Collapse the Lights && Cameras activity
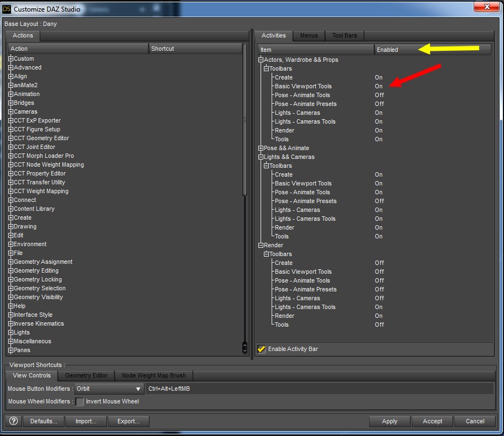 click(x=261, y=157)
